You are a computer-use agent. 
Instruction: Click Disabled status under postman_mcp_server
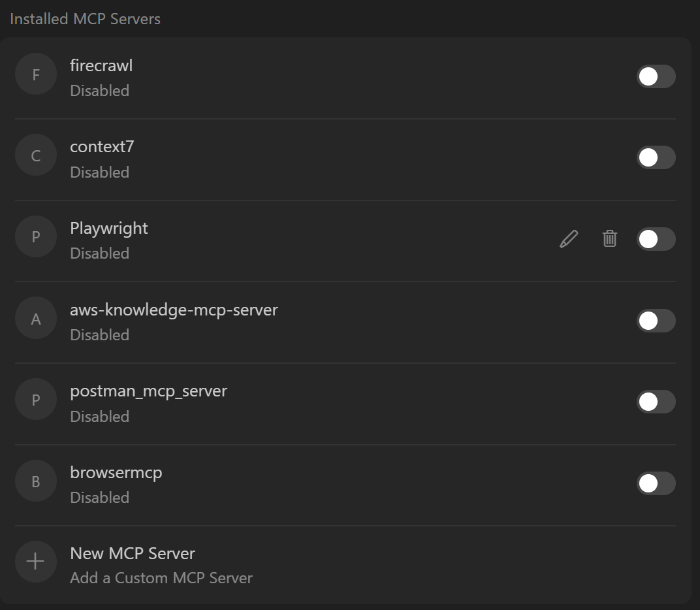[x=99, y=417]
